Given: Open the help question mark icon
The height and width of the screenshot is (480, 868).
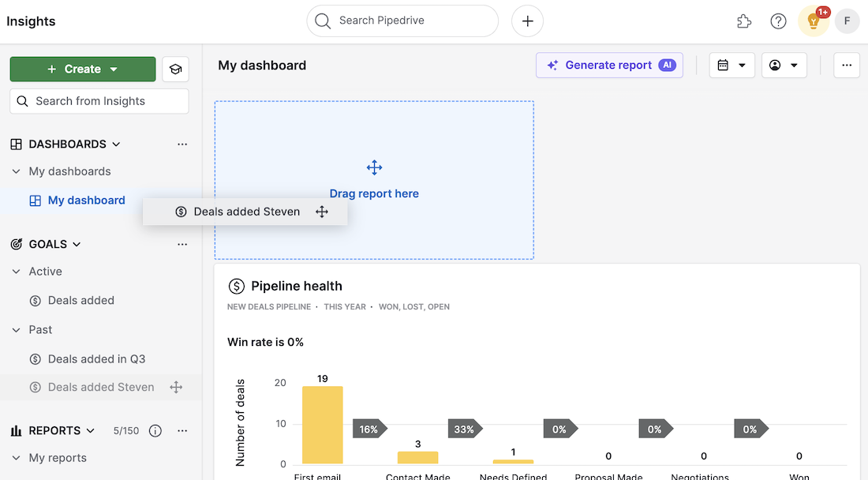Looking at the screenshot, I should pyautogui.click(x=778, y=21).
